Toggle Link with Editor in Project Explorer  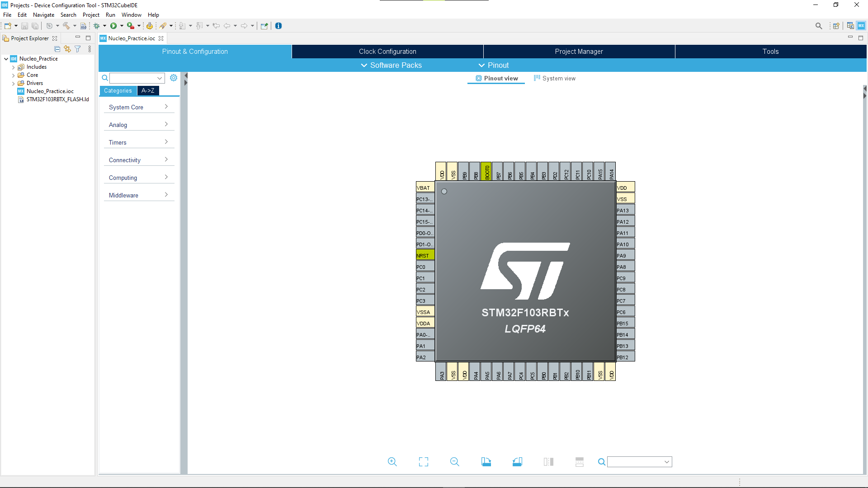pos(67,49)
